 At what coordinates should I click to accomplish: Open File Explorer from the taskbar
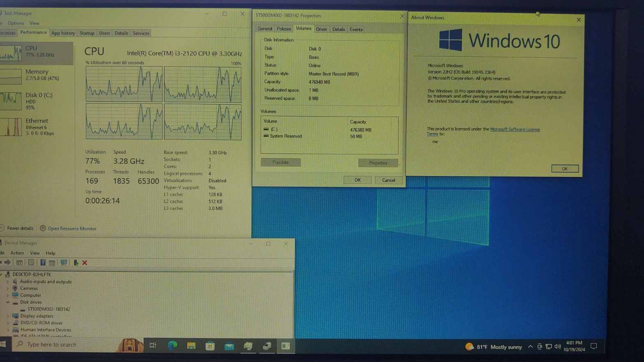click(x=191, y=346)
